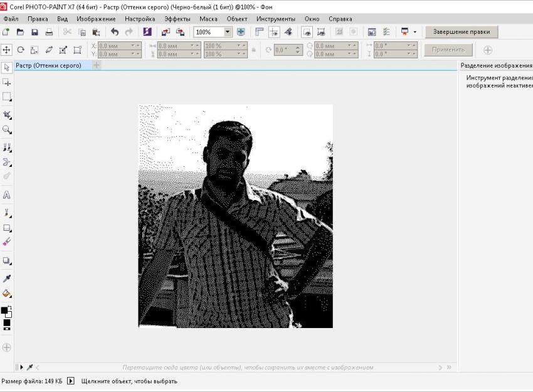Viewport: 533px width, 392px height.
Task: Select the Text tool
Action: point(7,195)
